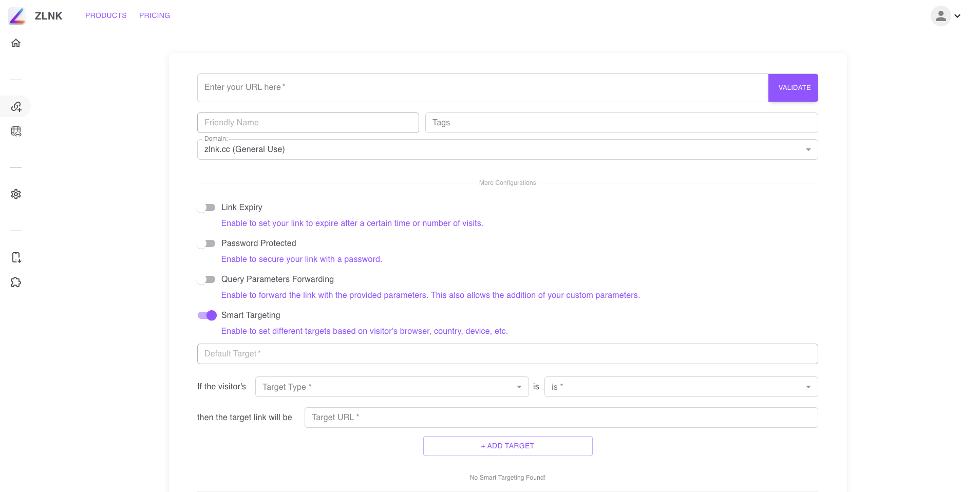Open the Domain dropdown

[x=507, y=149]
